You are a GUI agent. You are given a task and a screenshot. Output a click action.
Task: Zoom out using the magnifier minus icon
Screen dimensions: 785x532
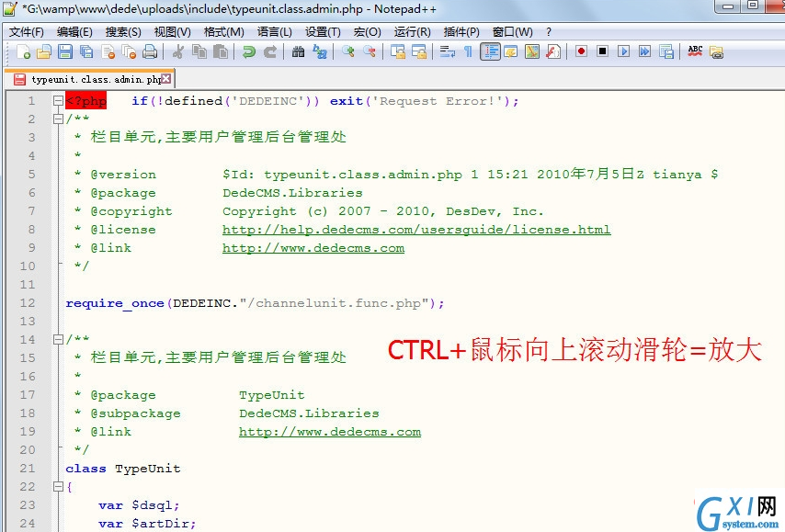tap(370, 51)
